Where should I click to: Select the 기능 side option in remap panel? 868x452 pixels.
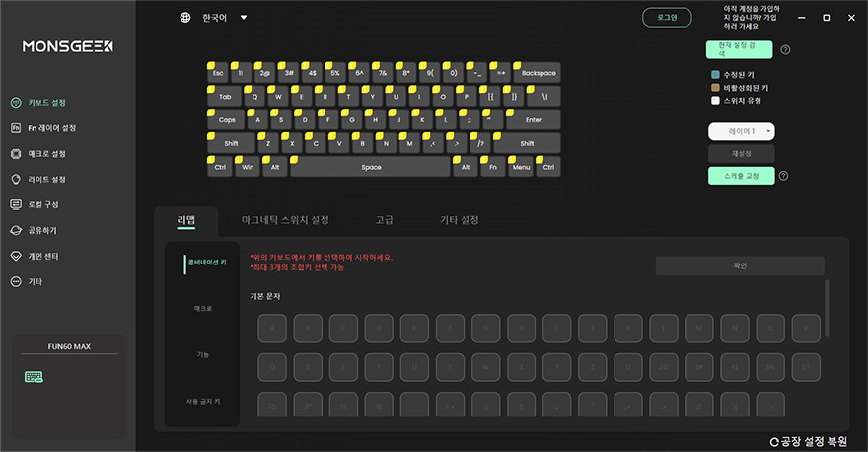point(203,354)
